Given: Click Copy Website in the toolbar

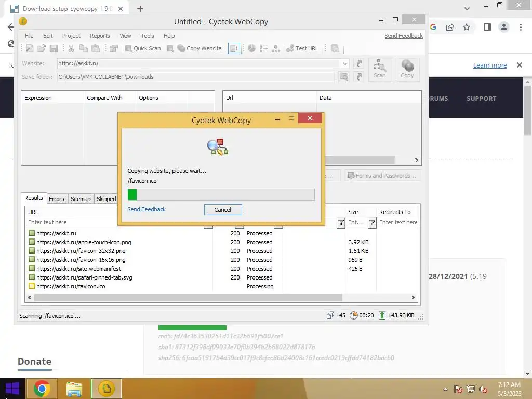Looking at the screenshot, I should (x=199, y=48).
